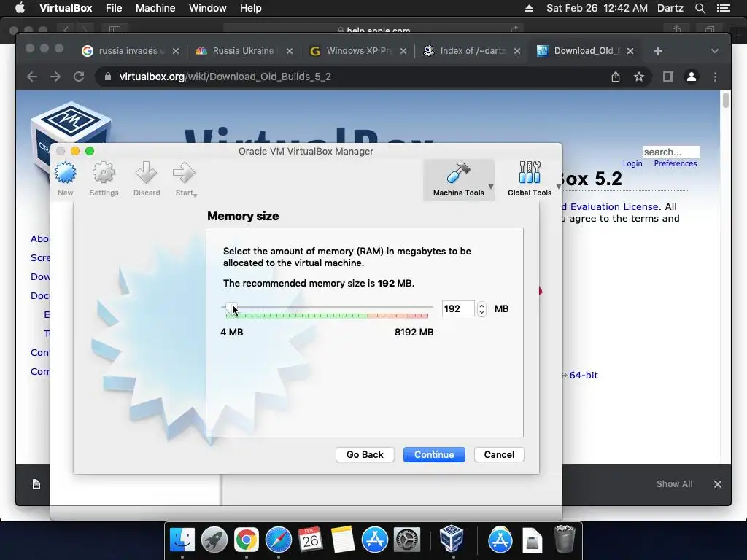Click the memory size value field showing 192
This screenshot has height=560, width=747.
(458, 308)
